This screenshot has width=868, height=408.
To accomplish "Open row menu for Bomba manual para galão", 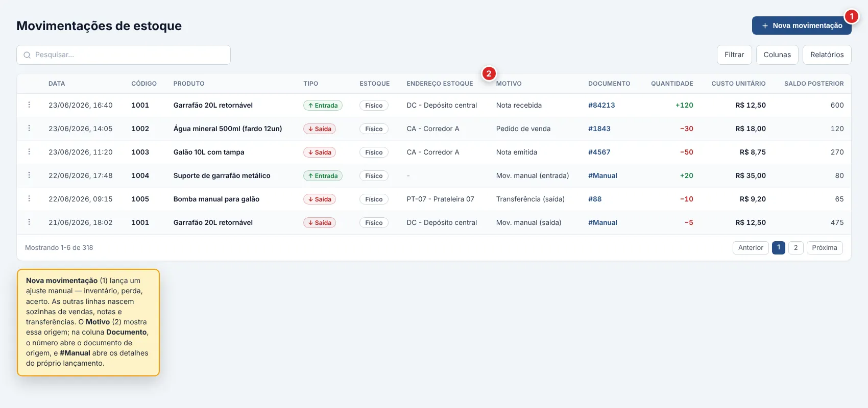I will coord(29,199).
